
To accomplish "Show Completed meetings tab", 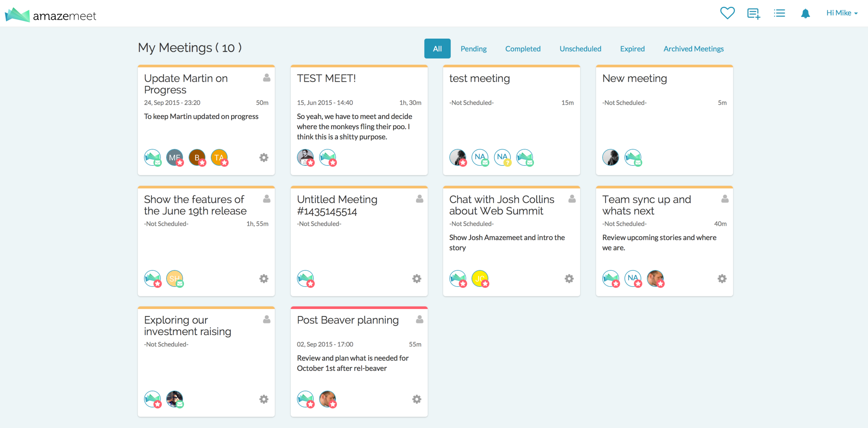I will pyautogui.click(x=522, y=49).
